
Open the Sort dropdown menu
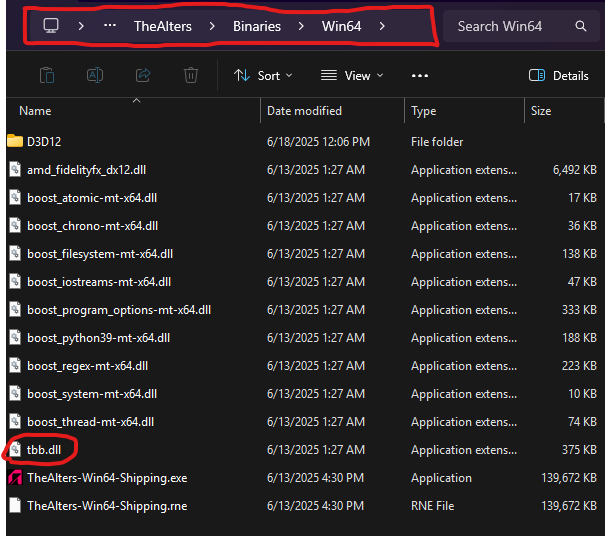263,75
